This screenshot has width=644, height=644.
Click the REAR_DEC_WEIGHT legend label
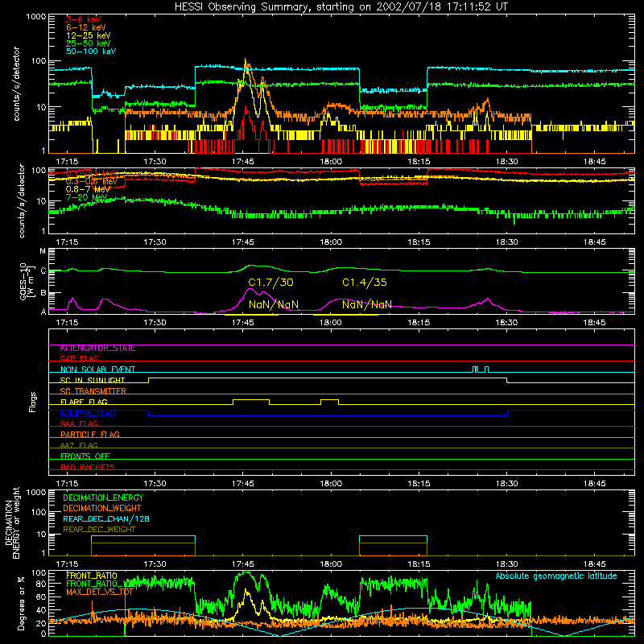(x=99, y=530)
